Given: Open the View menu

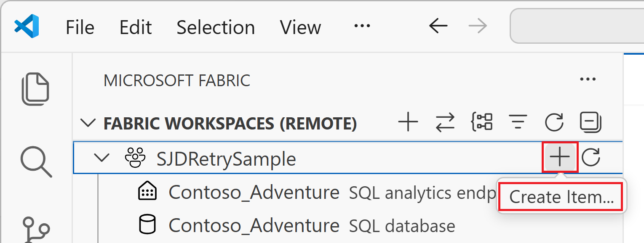Looking at the screenshot, I should pyautogui.click(x=301, y=28).
